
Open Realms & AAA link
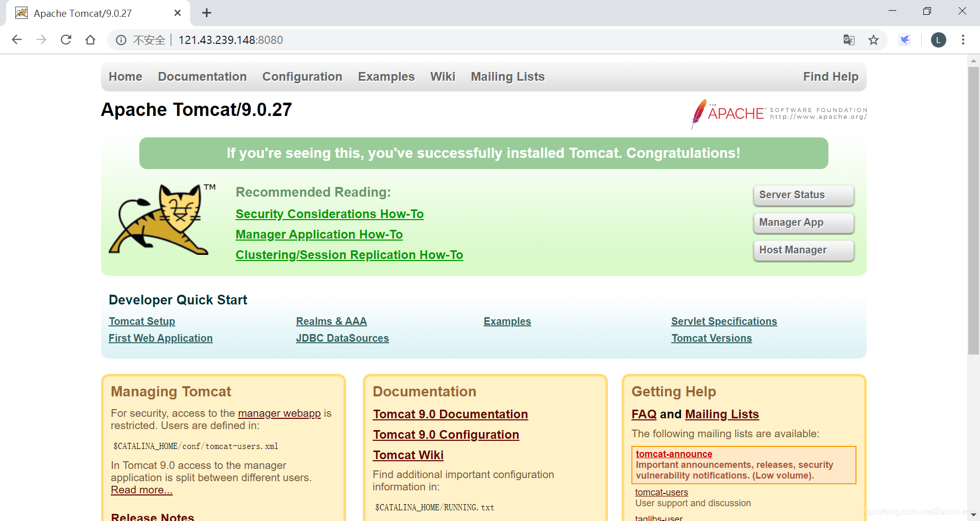[331, 321]
